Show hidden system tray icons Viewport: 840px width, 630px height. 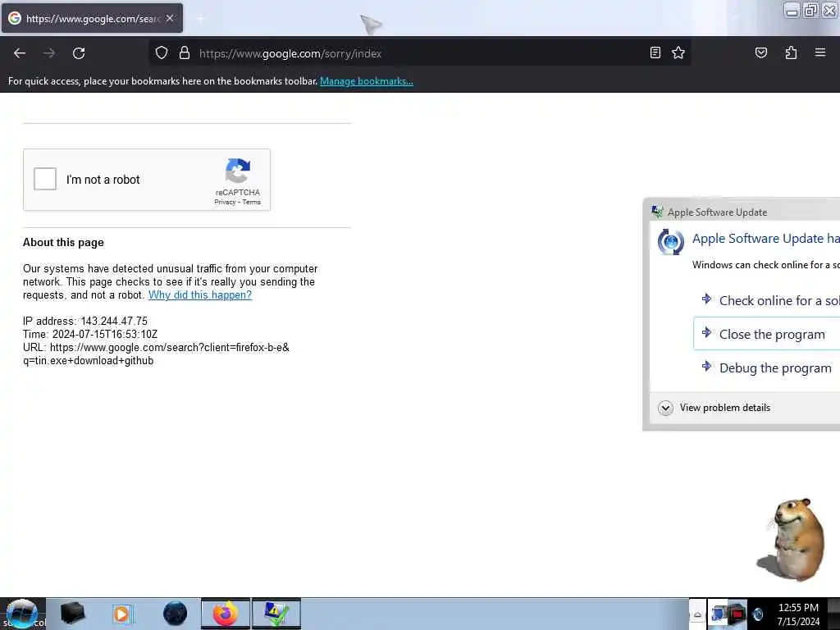tap(697, 614)
